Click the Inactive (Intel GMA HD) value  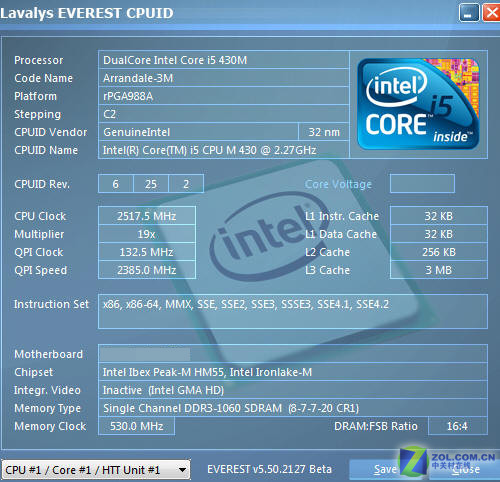pyautogui.click(x=293, y=390)
